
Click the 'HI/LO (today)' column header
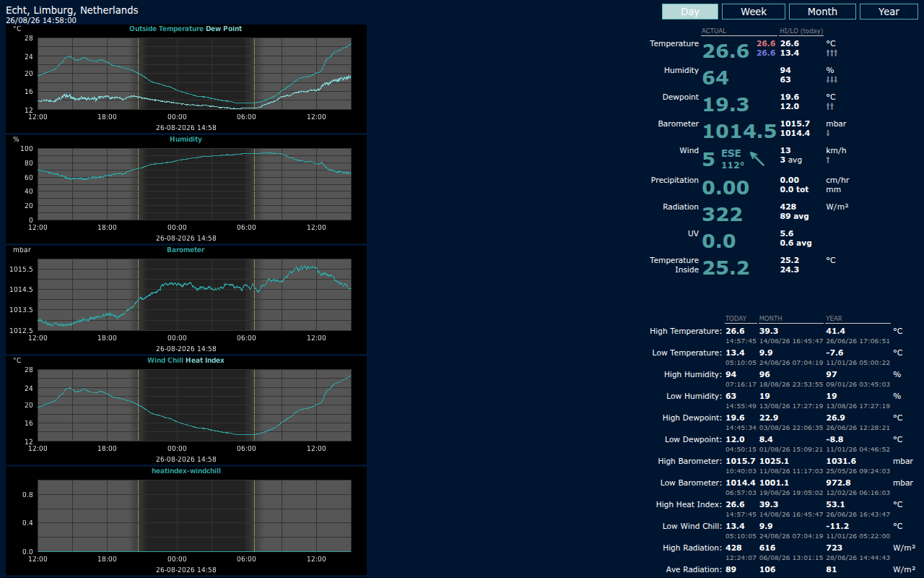[x=801, y=31]
